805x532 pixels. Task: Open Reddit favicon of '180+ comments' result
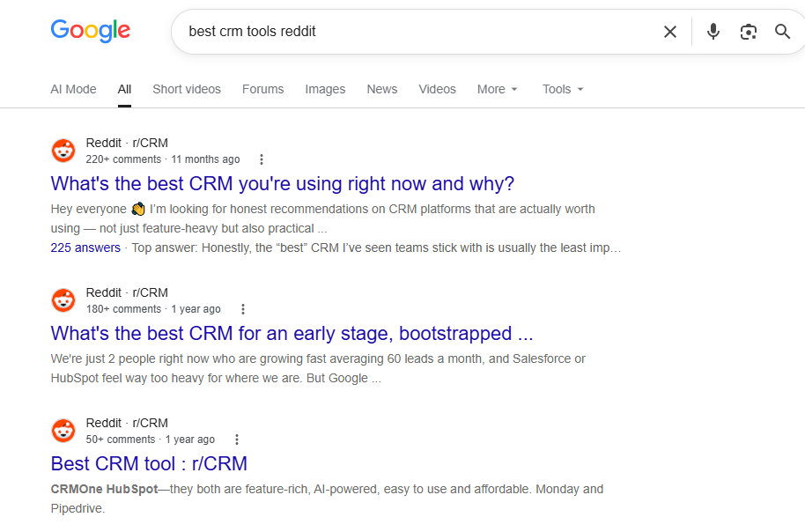point(63,300)
